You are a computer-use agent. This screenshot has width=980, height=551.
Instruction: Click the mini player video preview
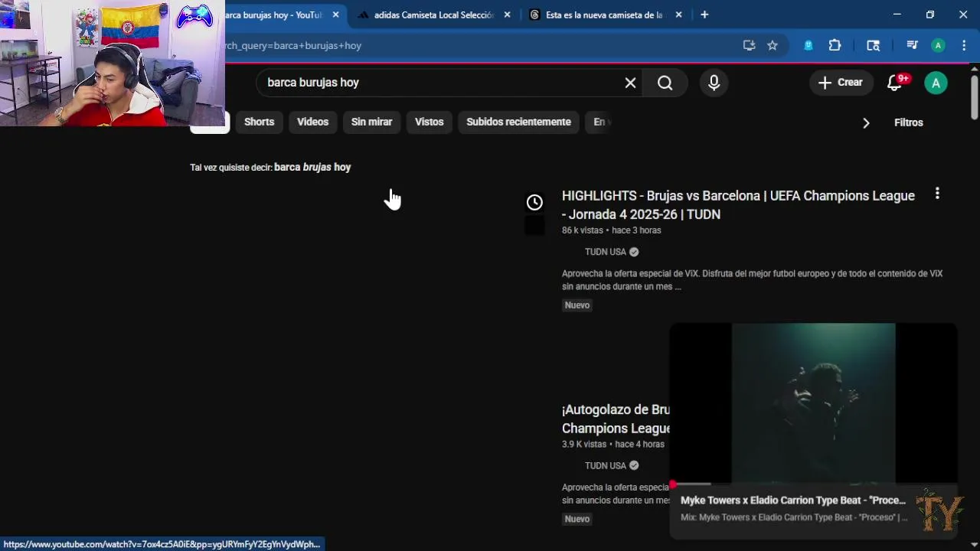[x=813, y=403]
